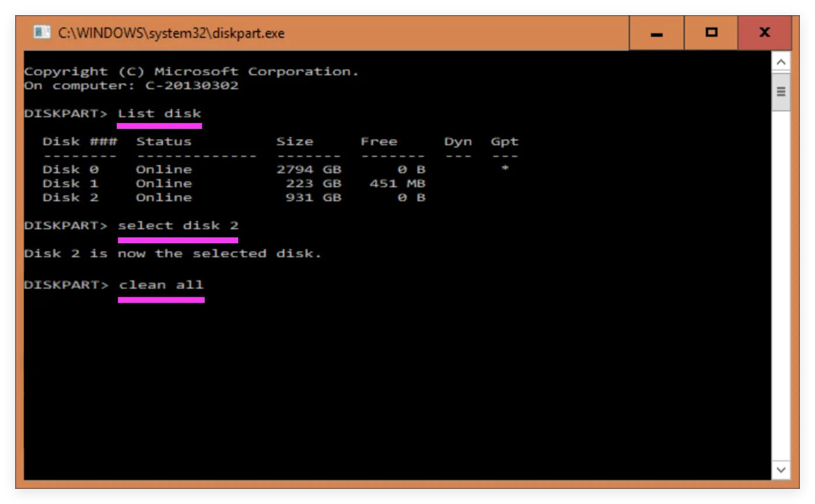The width and height of the screenshot is (815, 504).
Task: Click 'On computer: C-20130302' line
Action: point(131,85)
